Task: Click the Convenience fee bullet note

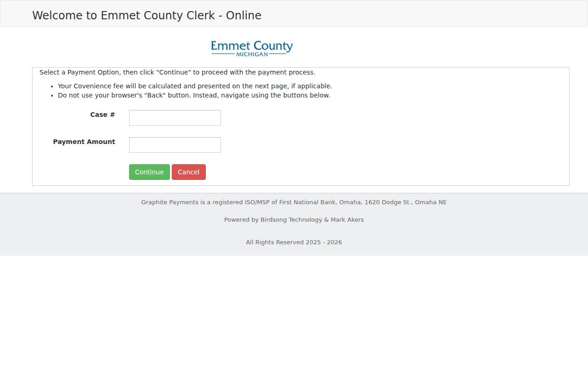Action: coord(195,86)
